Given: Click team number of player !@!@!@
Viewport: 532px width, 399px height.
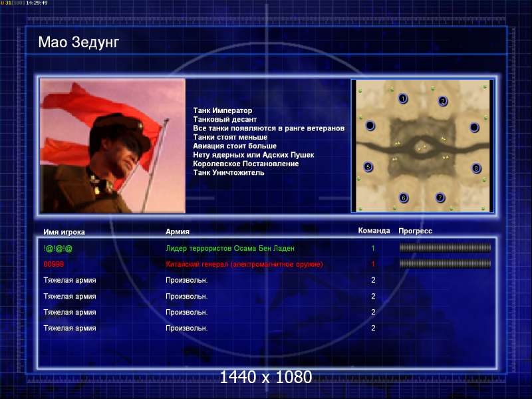Looking at the screenshot, I should coord(373,248).
